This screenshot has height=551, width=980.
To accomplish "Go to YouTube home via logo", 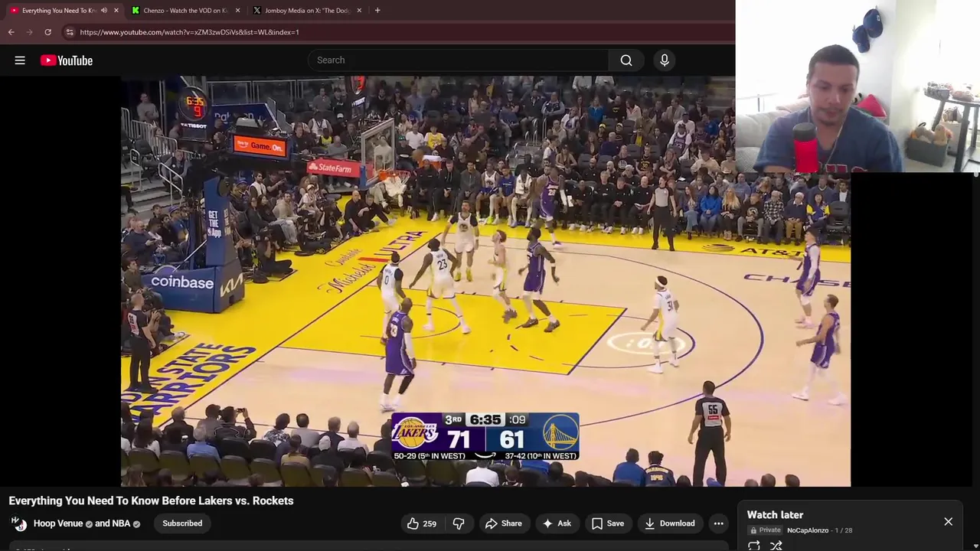I will click(67, 60).
